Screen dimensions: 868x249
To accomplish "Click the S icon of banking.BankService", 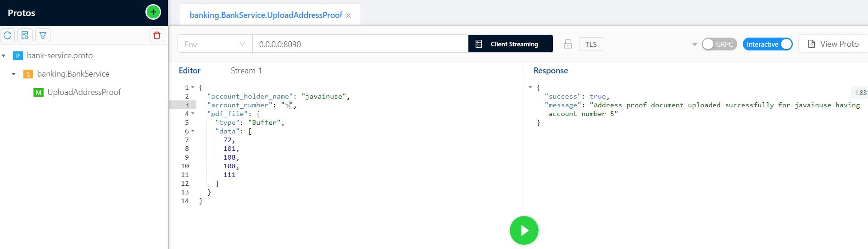I will click(x=28, y=74).
